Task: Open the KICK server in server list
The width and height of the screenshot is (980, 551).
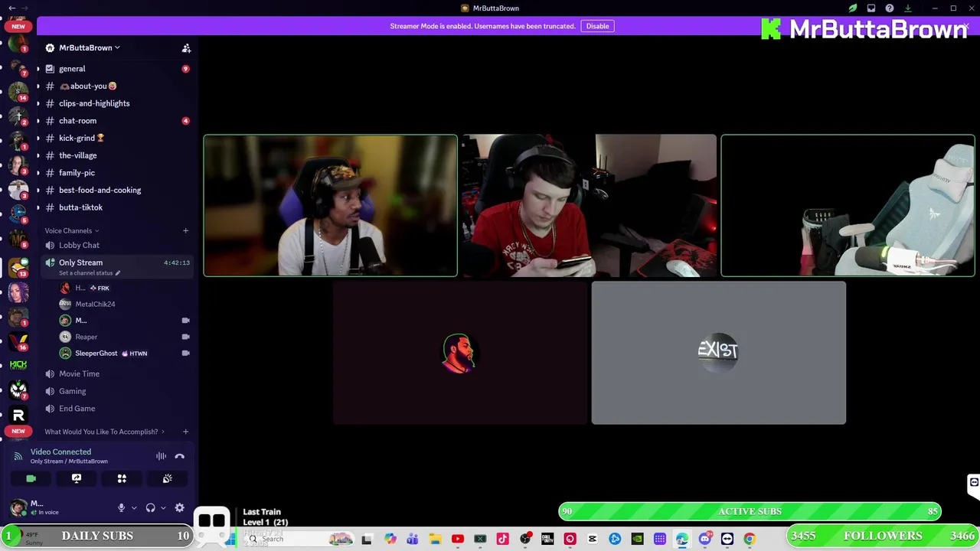Action: (x=18, y=365)
